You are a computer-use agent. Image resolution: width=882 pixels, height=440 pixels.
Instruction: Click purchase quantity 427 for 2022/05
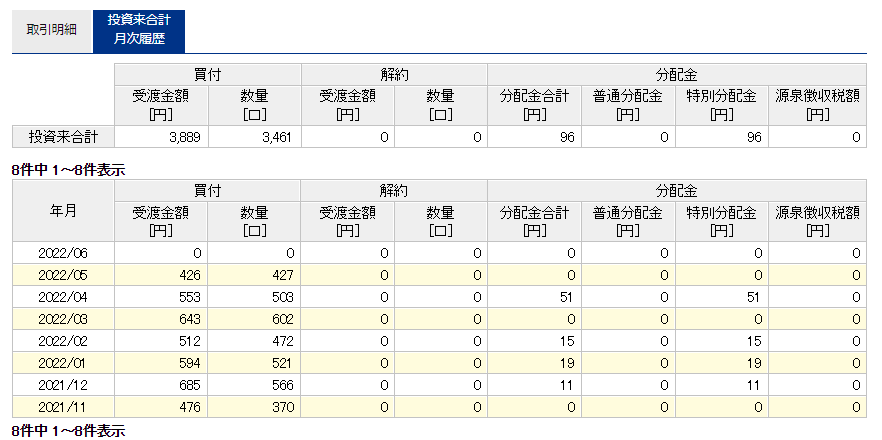point(282,275)
